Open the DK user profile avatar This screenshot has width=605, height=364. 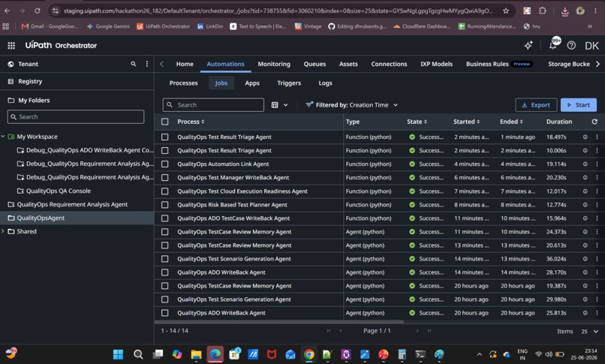point(591,46)
